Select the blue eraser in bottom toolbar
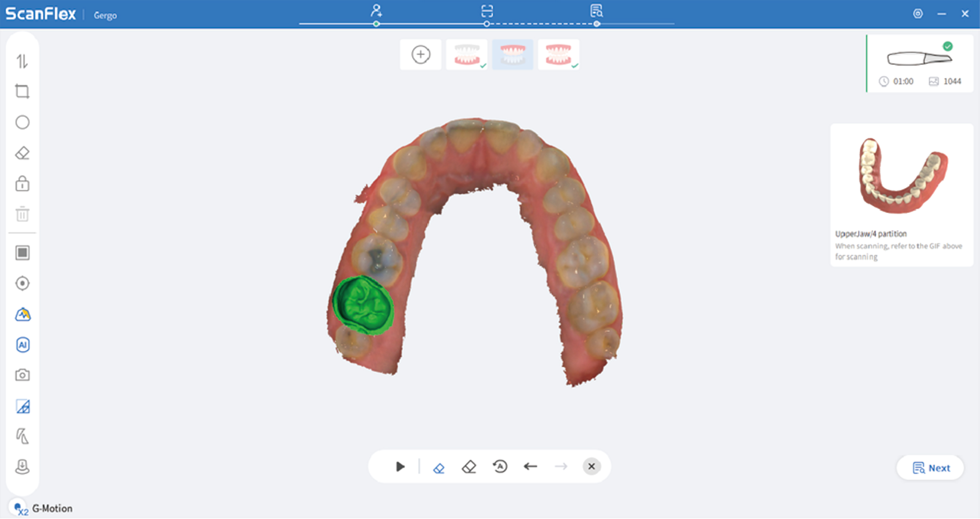The width and height of the screenshot is (980, 519). point(438,467)
